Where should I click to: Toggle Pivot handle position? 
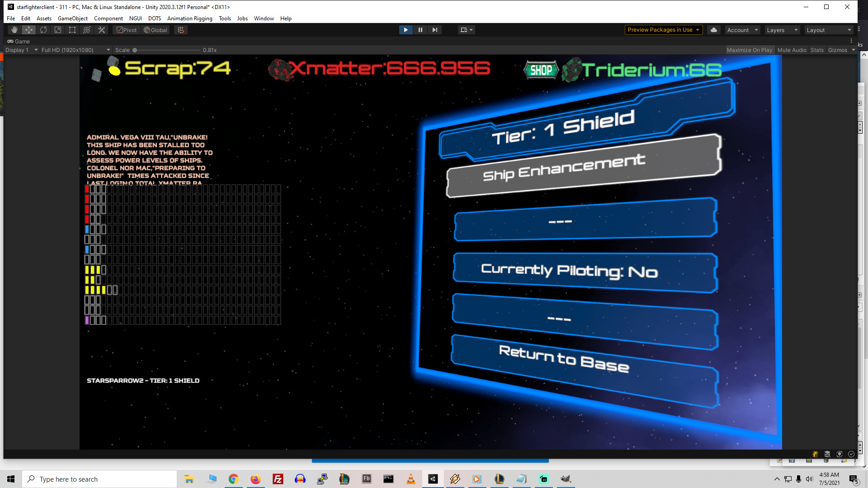tap(126, 30)
